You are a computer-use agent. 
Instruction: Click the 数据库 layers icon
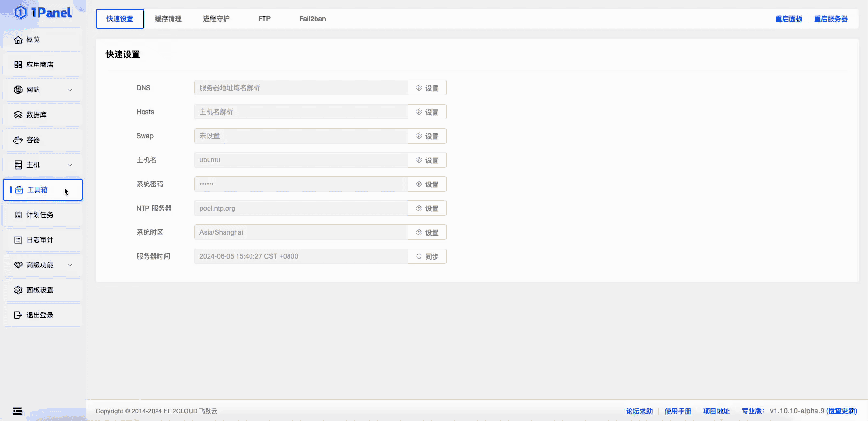pyautogui.click(x=18, y=115)
